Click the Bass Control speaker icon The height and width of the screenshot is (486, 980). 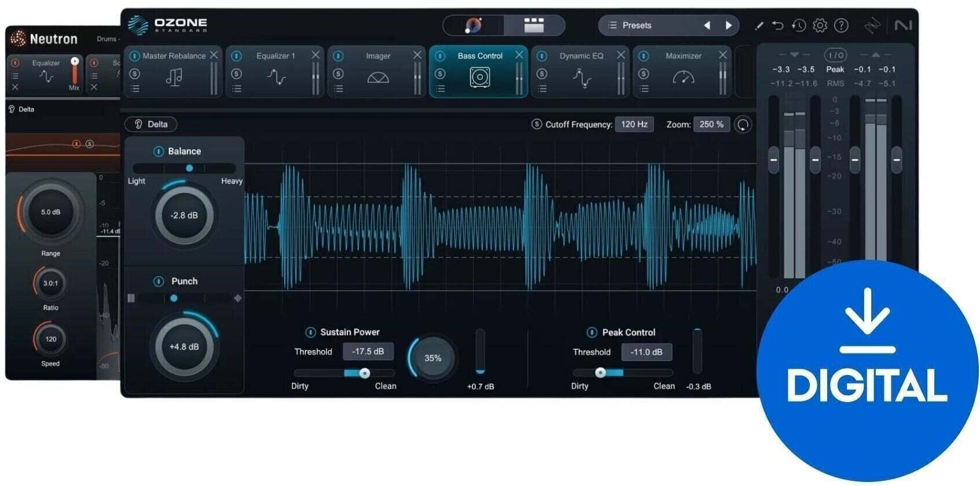480,77
